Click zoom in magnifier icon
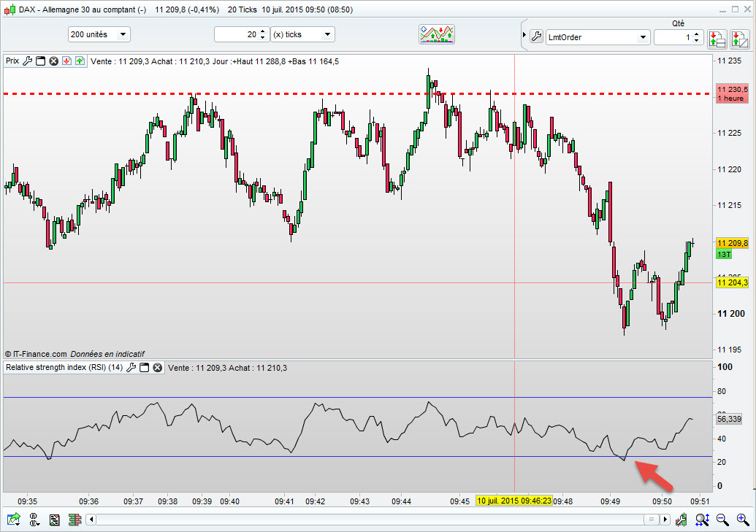This screenshot has height=532, width=756. pos(743,520)
